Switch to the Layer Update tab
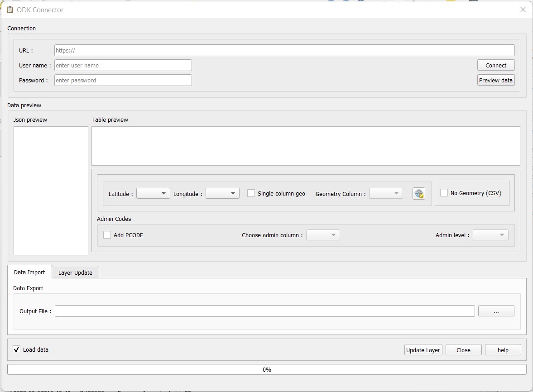 click(x=75, y=272)
